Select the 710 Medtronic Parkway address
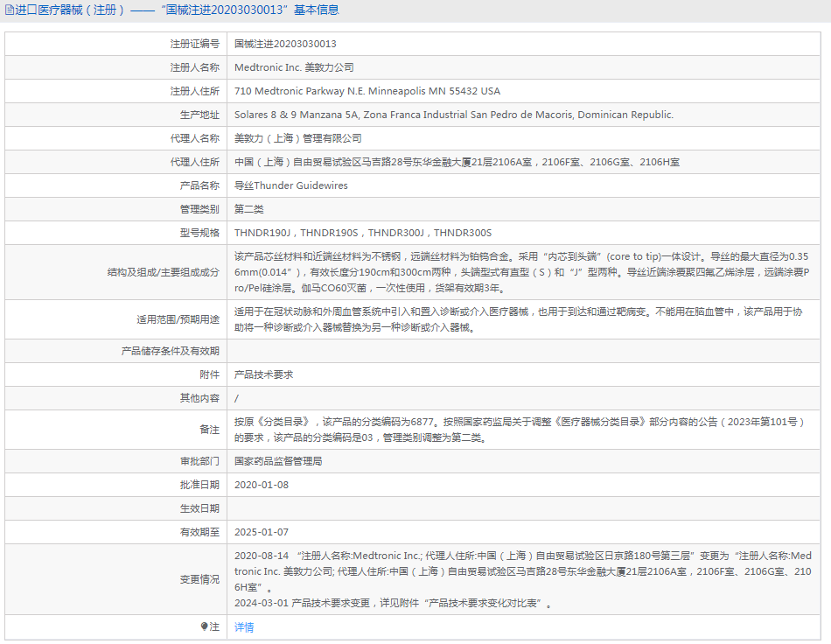 pyautogui.click(x=367, y=91)
